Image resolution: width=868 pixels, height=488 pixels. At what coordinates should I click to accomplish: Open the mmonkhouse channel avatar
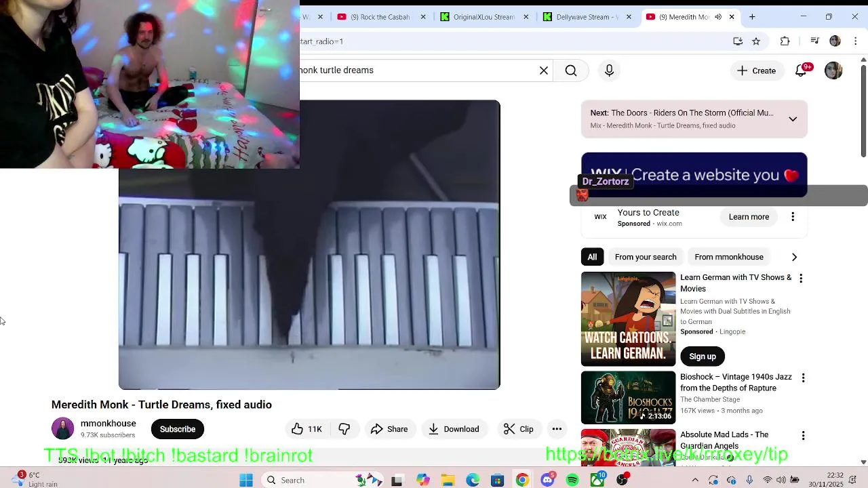62,429
